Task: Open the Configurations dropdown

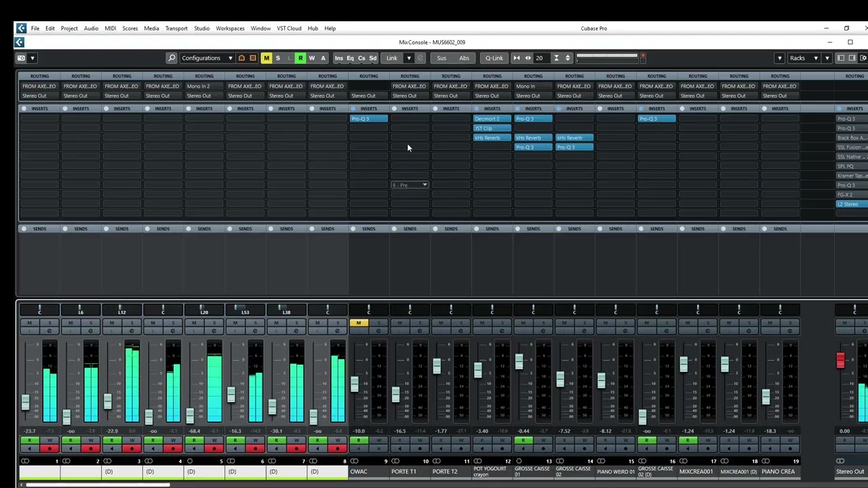Action: 206,58
